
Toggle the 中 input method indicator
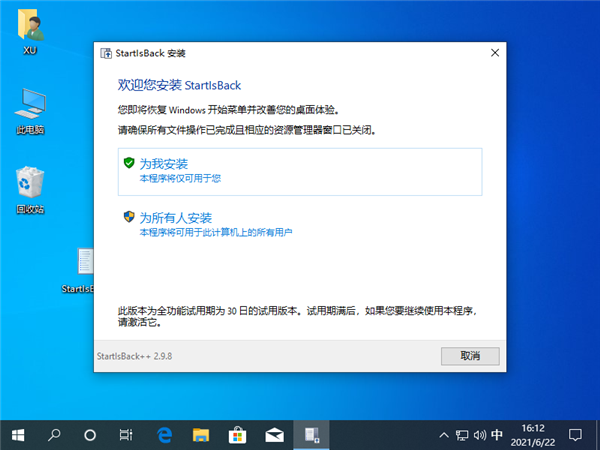[497, 435]
